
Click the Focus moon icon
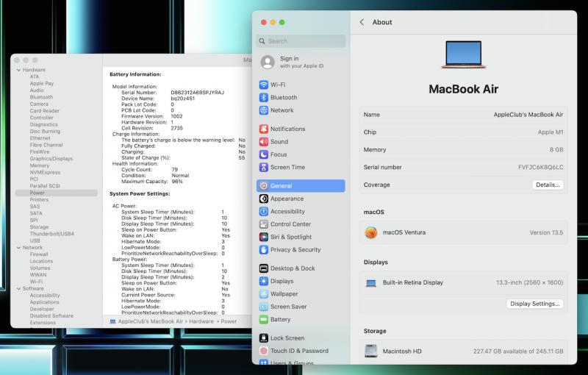coord(264,154)
